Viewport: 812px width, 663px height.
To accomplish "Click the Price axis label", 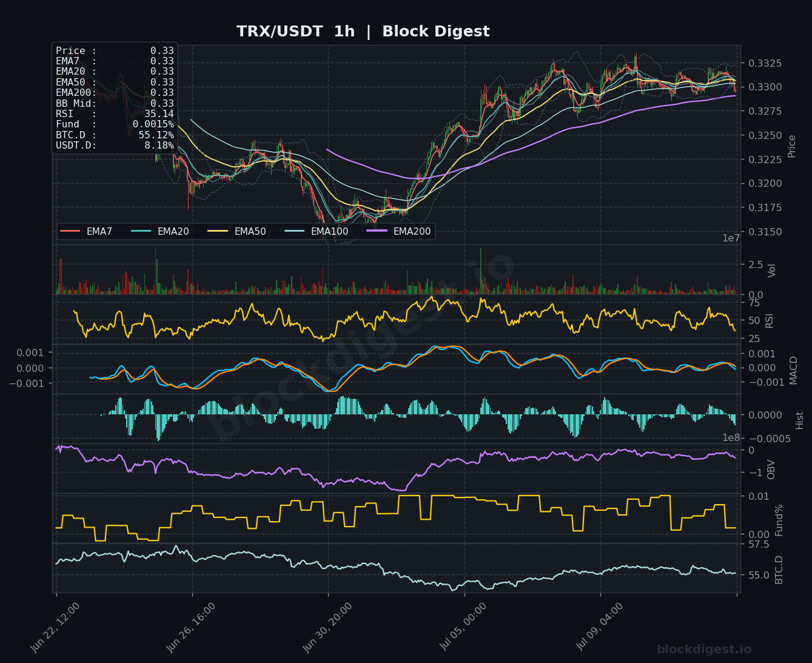I will click(792, 146).
